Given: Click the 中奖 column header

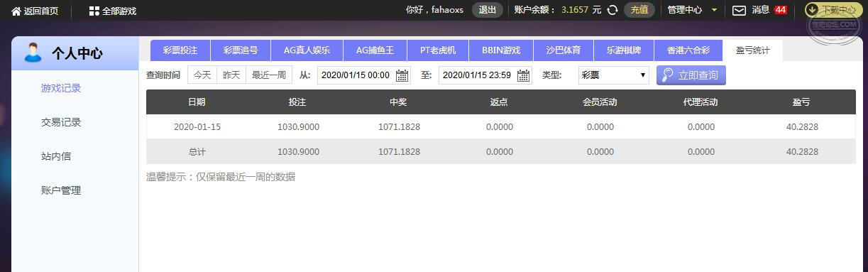Looking at the screenshot, I should click(398, 102).
